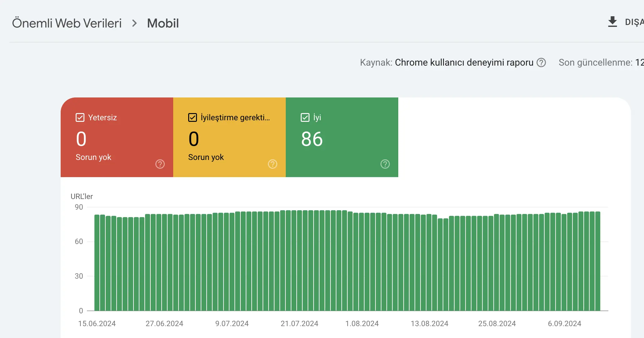This screenshot has width=644, height=338.
Task: Click the 1.08.2024 date axis label
Action: point(362,324)
